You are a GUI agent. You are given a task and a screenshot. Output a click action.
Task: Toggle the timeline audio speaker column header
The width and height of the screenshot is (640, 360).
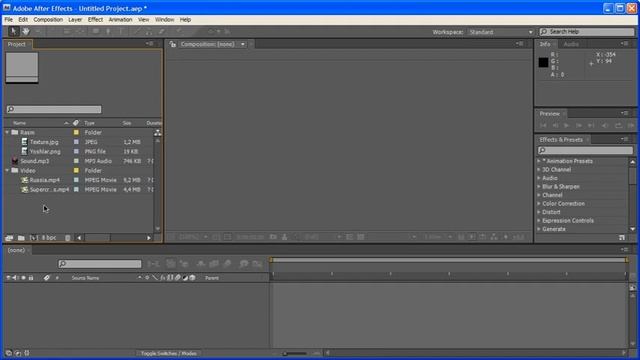(x=15, y=278)
